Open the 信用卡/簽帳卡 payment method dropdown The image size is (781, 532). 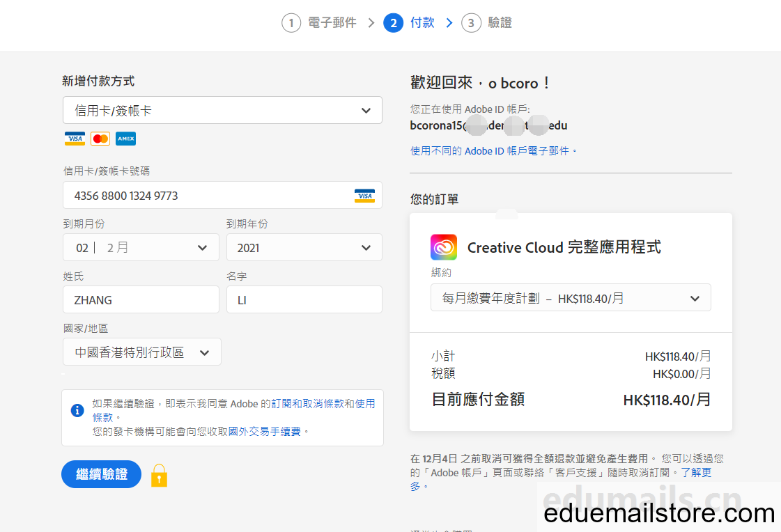223,110
